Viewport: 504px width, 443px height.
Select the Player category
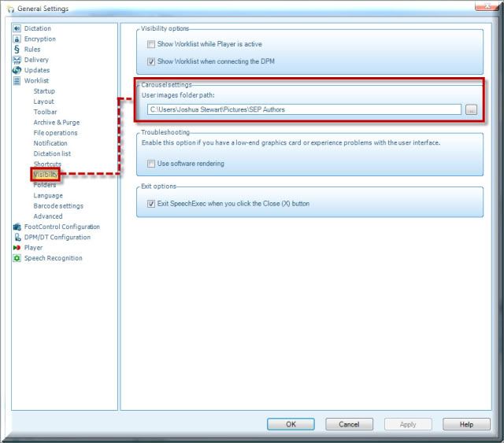click(x=33, y=248)
